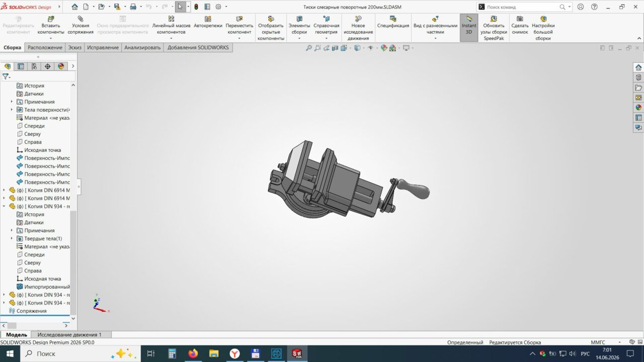Open the Переместить компонент dropdown arrow
644x362 pixels.
(239, 38)
